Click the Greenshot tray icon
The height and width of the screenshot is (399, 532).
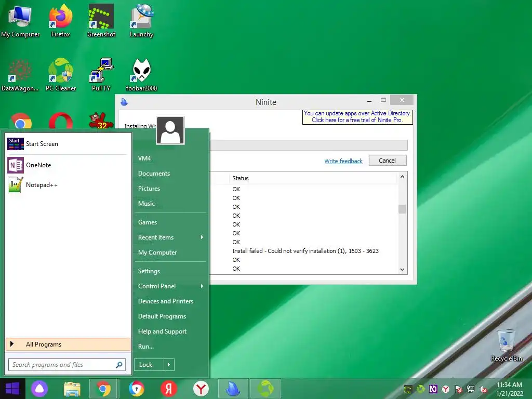pos(408,389)
